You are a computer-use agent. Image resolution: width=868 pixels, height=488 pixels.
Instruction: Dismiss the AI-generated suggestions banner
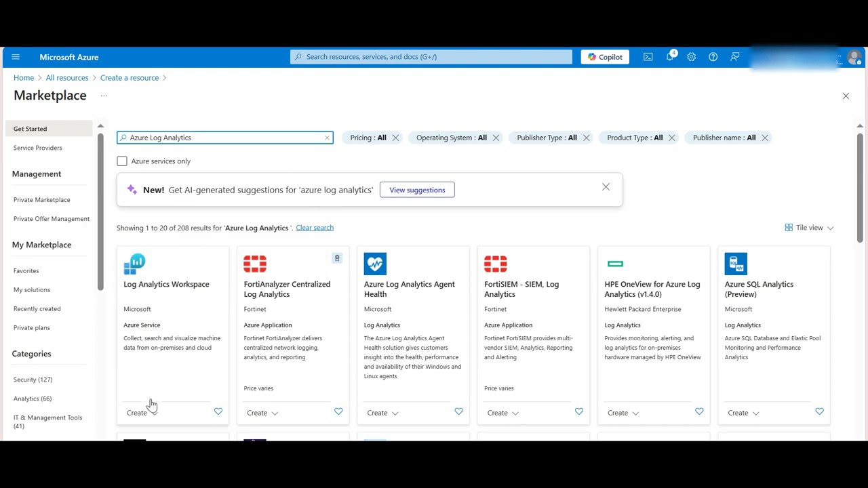[606, 187]
